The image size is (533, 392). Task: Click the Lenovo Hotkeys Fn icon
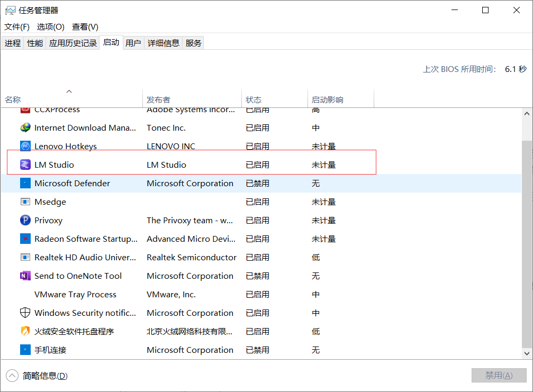(25, 146)
